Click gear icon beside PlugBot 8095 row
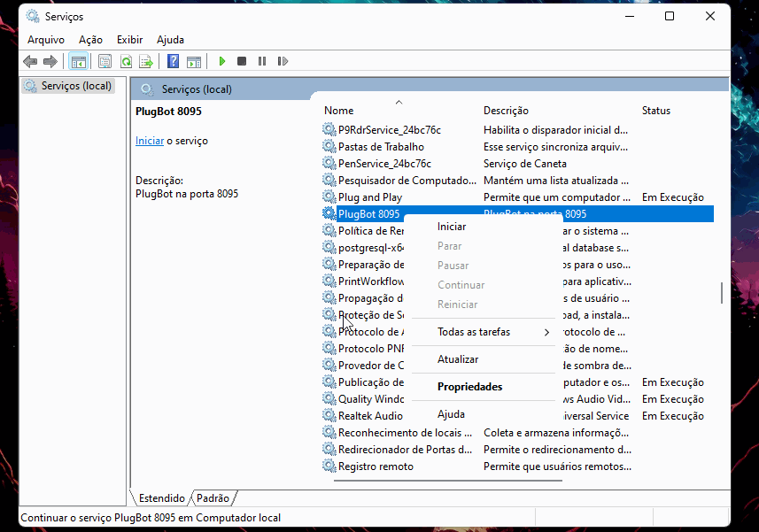This screenshot has width=759, height=532. (329, 213)
